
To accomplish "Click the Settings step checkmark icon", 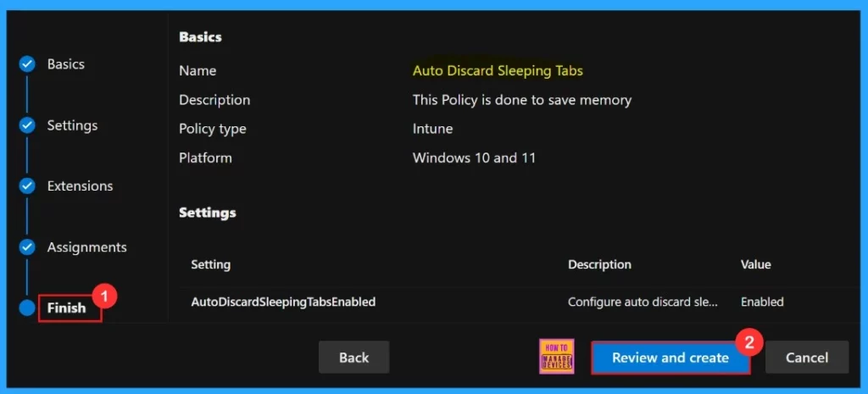I will pyautogui.click(x=27, y=125).
